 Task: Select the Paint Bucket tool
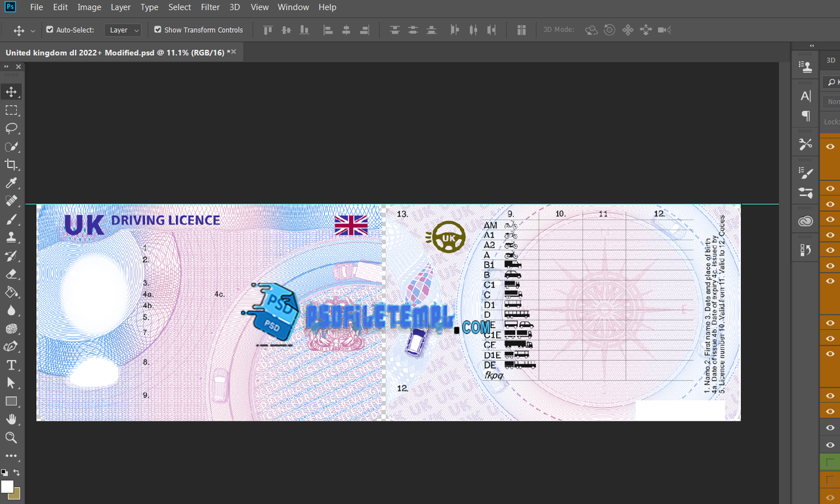tap(11, 292)
